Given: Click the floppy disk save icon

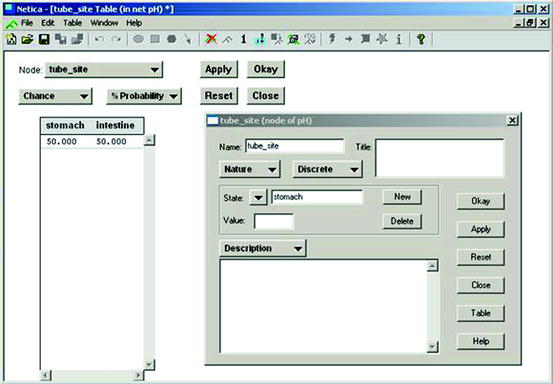Looking at the screenshot, I should tap(44, 39).
